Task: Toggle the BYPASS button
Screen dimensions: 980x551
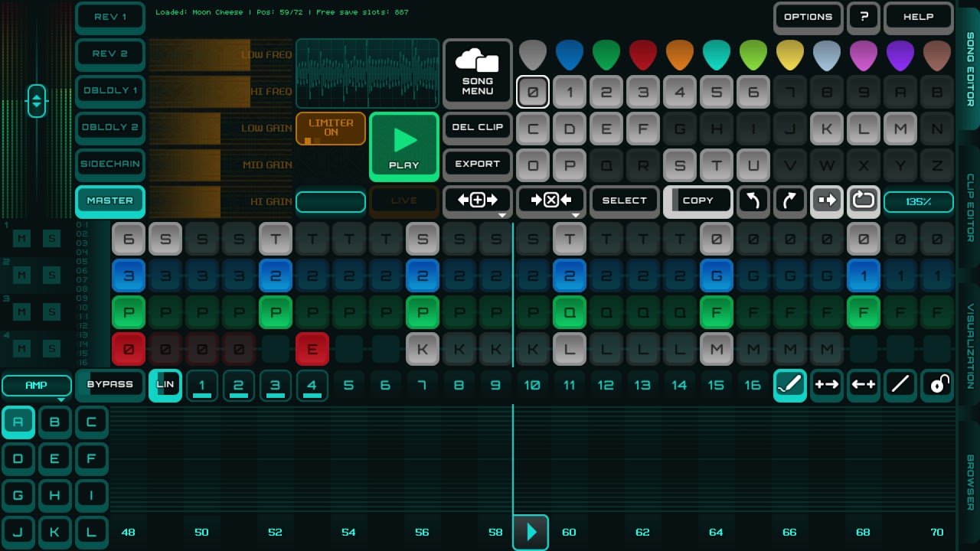Action: tap(110, 384)
